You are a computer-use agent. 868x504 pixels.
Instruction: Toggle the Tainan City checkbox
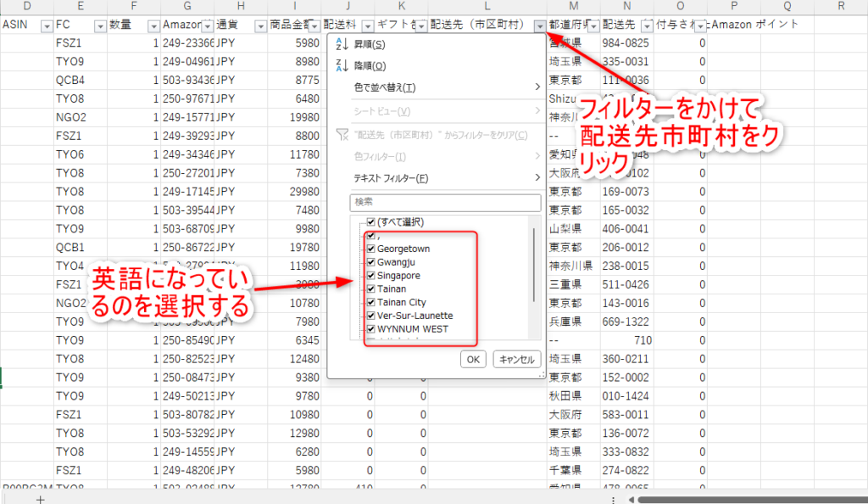coord(371,302)
